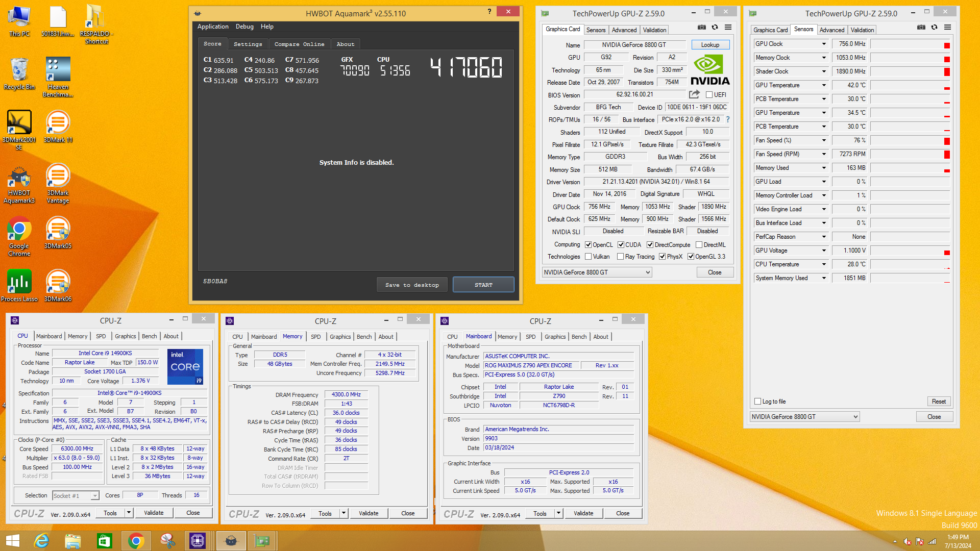Click Save to desktop button
Image resolution: width=980 pixels, height=551 pixels.
point(412,285)
